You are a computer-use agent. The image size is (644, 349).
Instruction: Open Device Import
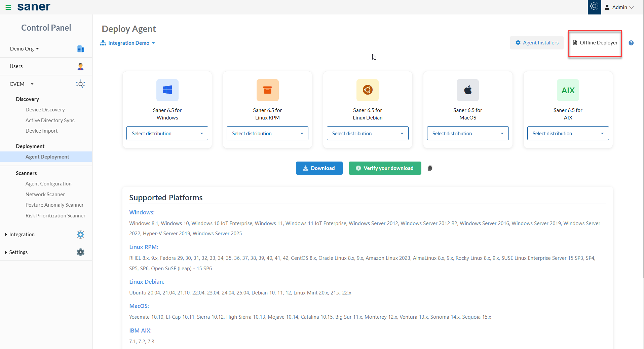pos(41,131)
